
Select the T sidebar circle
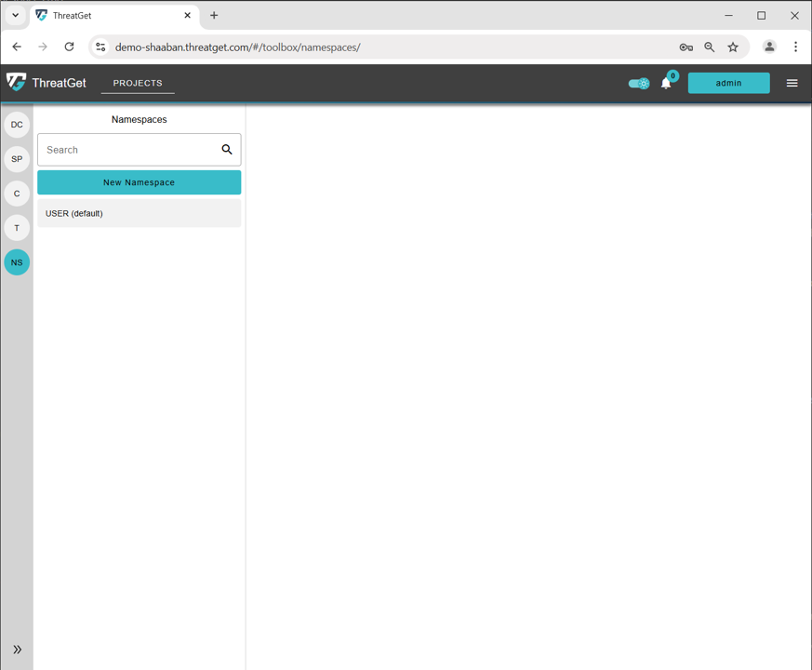point(17,228)
